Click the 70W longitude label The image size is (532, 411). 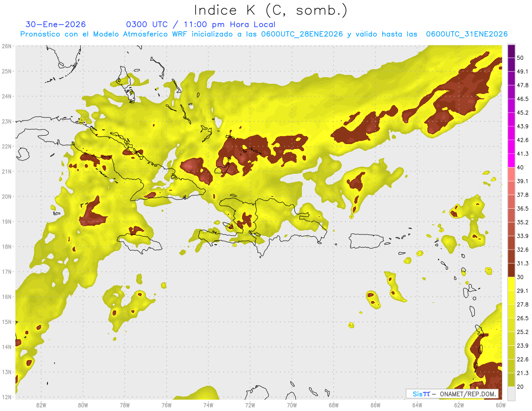pyautogui.click(x=292, y=405)
